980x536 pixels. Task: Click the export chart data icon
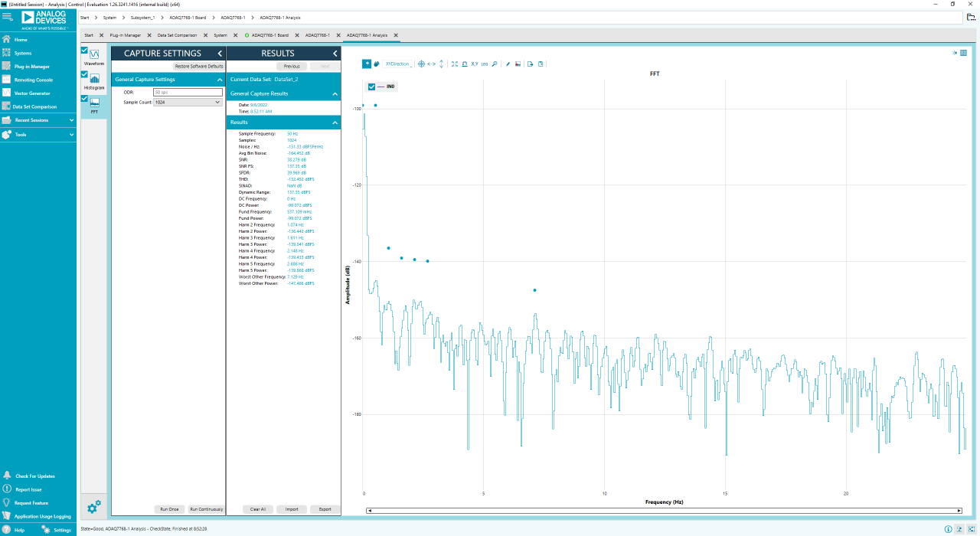(x=530, y=64)
